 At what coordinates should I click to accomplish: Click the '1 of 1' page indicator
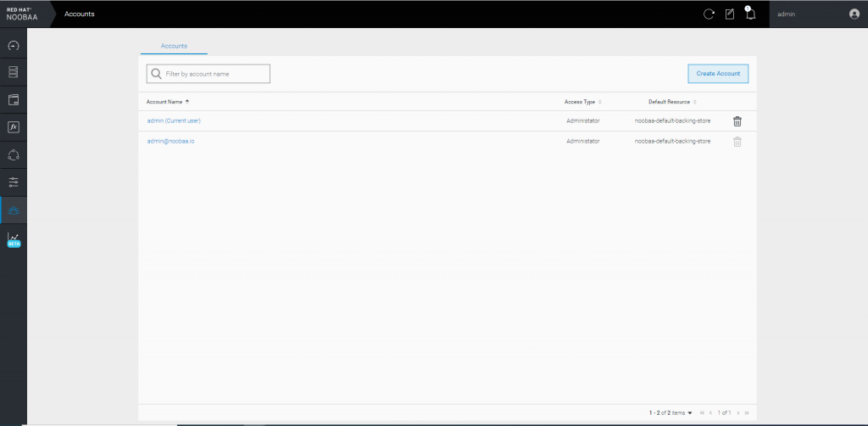coord(724,412)
